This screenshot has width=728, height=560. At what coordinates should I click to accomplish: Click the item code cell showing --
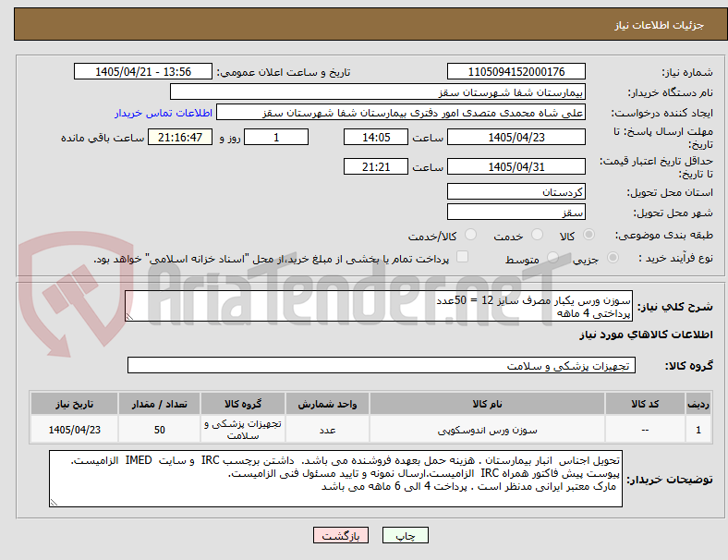pyautogui.click(x=645, y=430)
